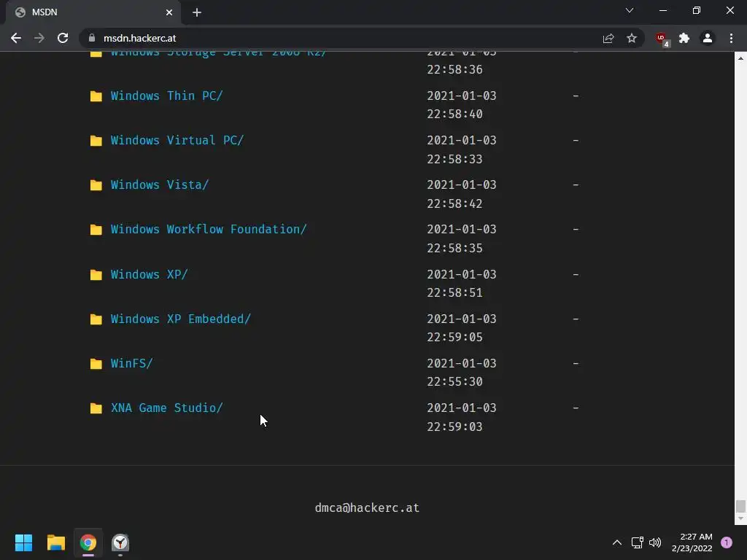Open the Windows XP Embedded folder
The image size is (747, 560).
(x=181, y=319)
